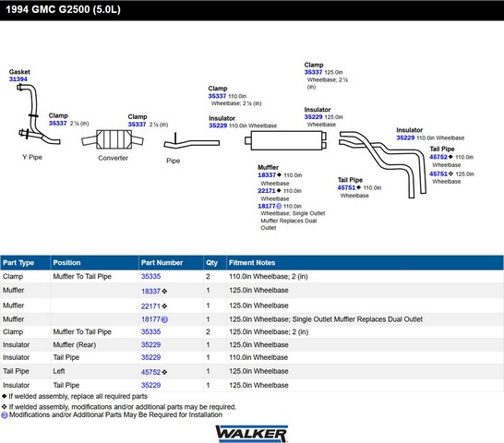Click the circled icon next to diagram 18177
Image resolution: width=504 pixels, height=443 pixels.
[x=279, y=206]
